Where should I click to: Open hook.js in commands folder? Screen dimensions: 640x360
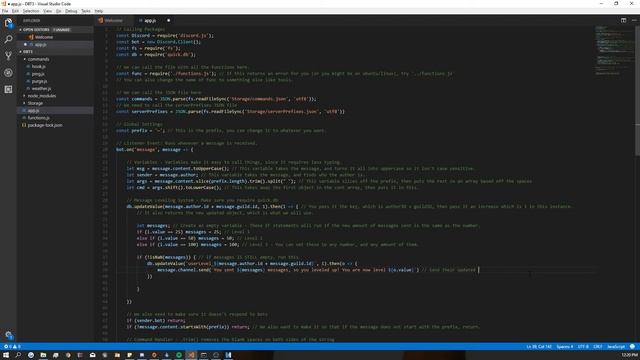[38, 67]
